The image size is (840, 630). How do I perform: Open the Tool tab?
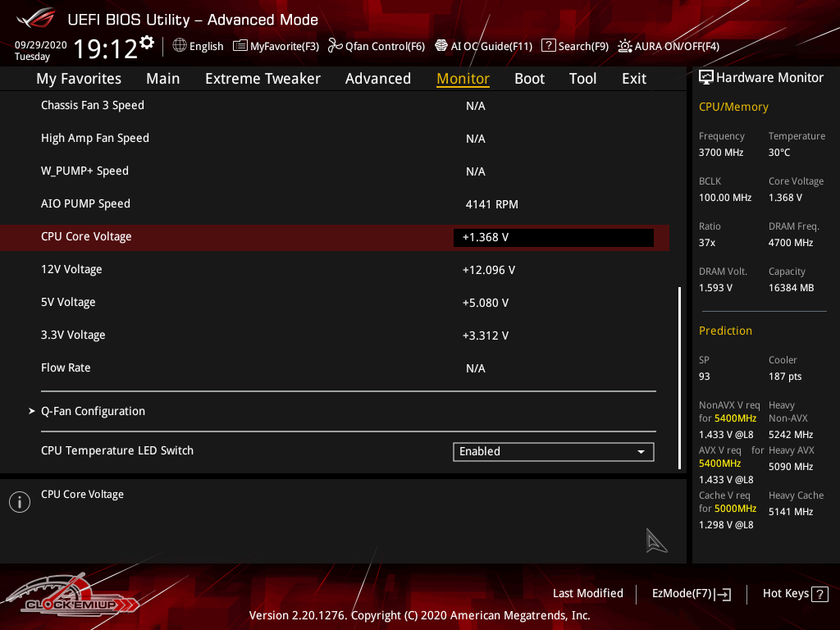582,79
